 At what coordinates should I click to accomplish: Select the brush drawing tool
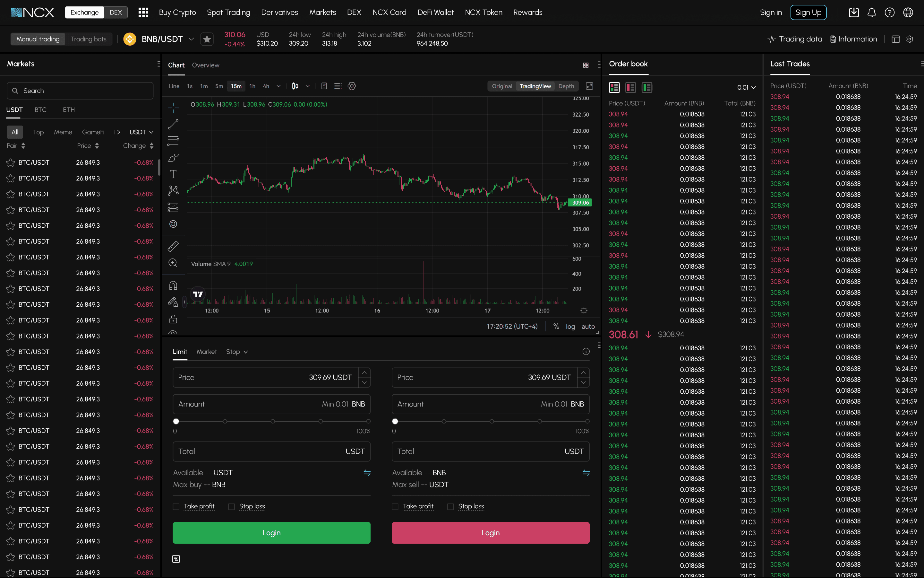pyautogui.click(x=173, y=157)
